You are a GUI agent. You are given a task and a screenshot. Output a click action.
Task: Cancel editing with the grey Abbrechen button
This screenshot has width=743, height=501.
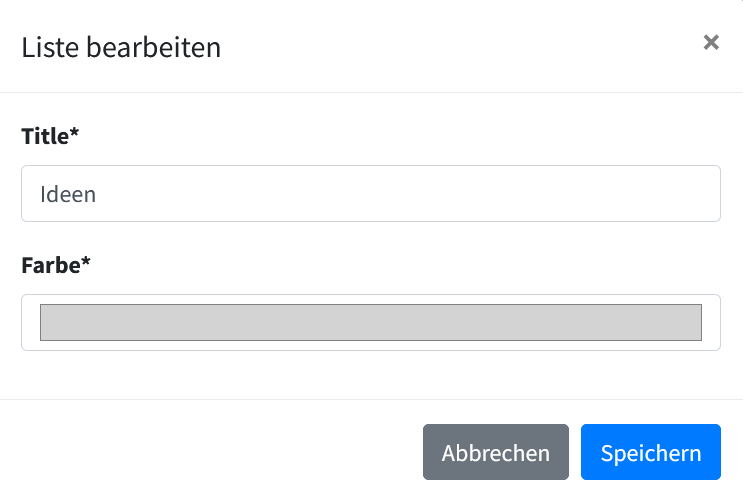495,453
